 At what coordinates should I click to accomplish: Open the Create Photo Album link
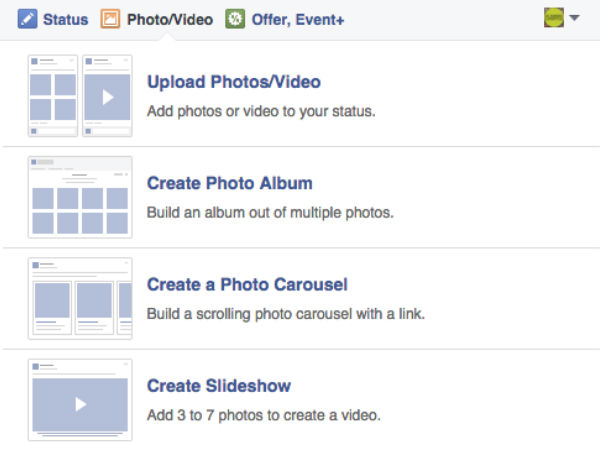point(230,184)
